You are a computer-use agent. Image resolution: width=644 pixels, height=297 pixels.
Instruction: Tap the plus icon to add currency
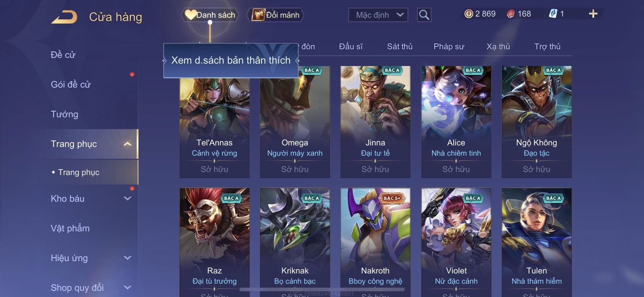593,14
